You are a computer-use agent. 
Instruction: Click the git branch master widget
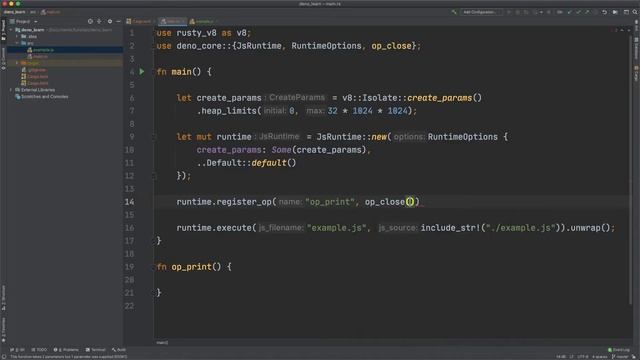[620, 357]
